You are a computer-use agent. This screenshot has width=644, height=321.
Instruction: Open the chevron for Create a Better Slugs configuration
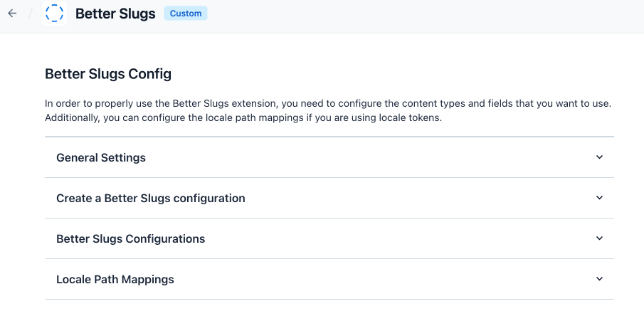[x=599, y=198]
